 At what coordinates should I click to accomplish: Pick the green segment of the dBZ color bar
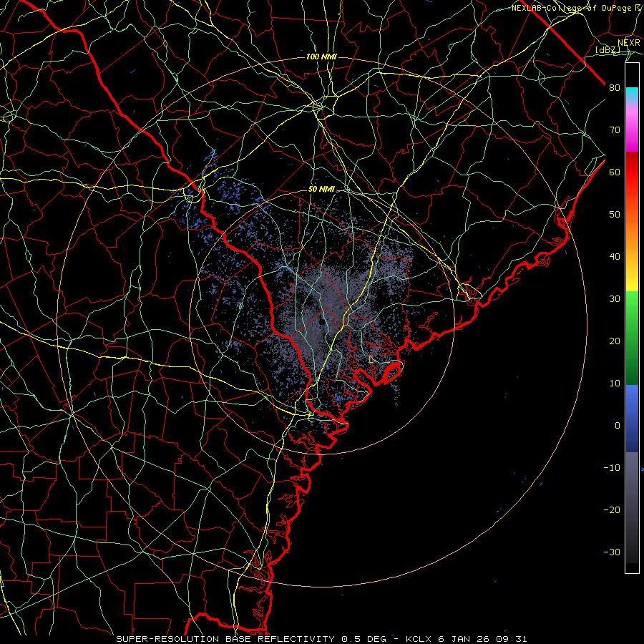[632, 338]
